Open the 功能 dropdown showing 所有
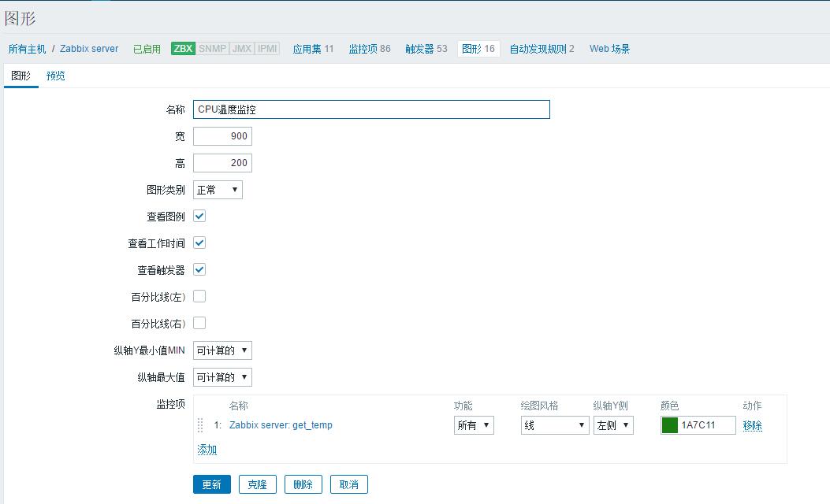 pyautogui.click(x=474, y=425)
